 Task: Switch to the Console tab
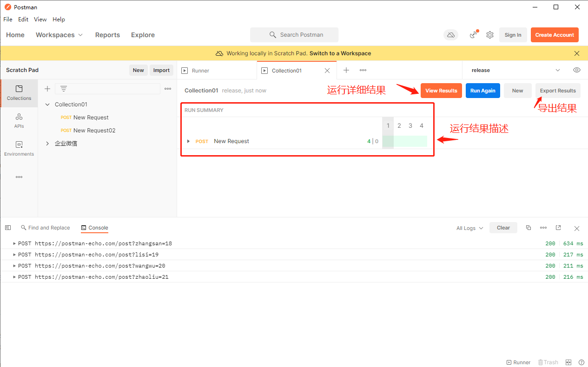(94, 228)
